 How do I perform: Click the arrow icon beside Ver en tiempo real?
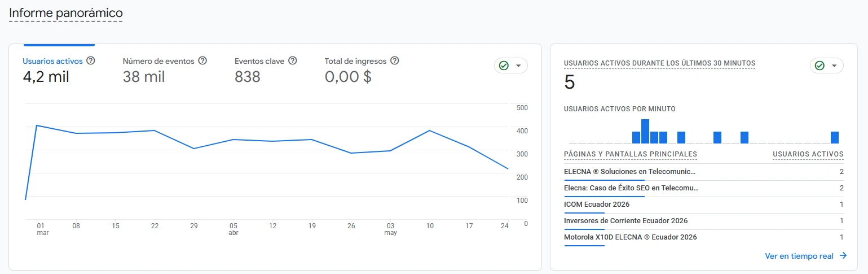[843, 256]
